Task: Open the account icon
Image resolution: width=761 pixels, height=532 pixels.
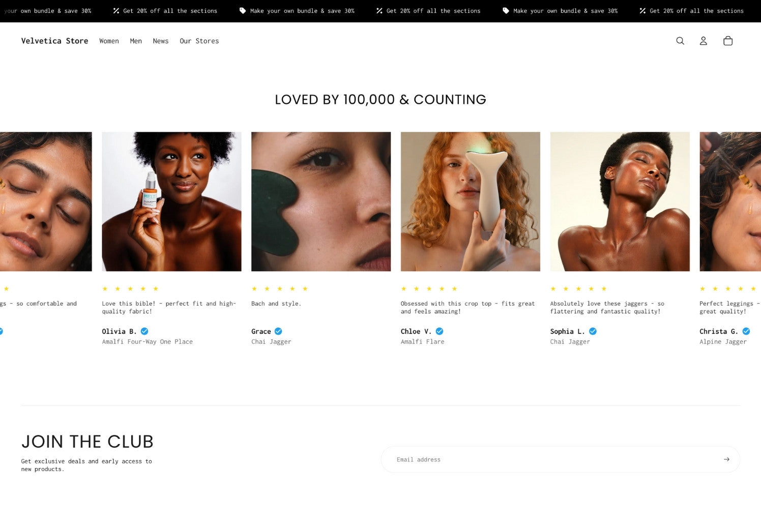Action: pyautogui.click(x=704, y=41)
